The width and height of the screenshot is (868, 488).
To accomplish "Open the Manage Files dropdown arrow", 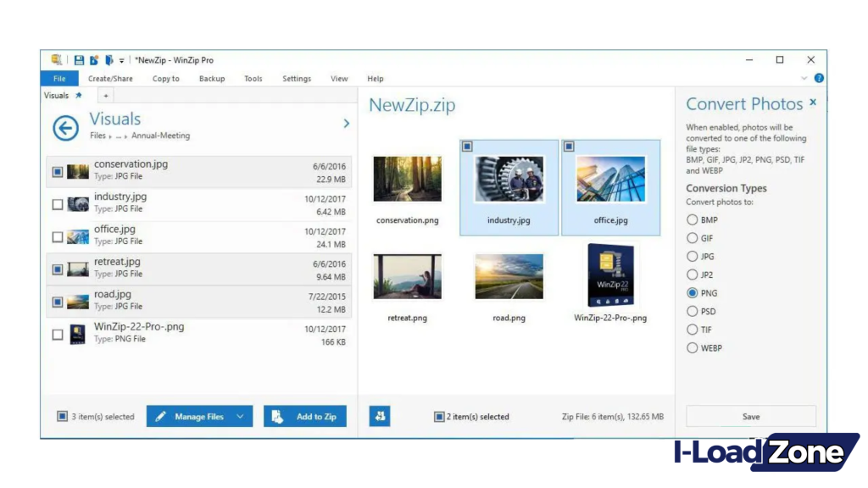I will [x=240, y=417].
